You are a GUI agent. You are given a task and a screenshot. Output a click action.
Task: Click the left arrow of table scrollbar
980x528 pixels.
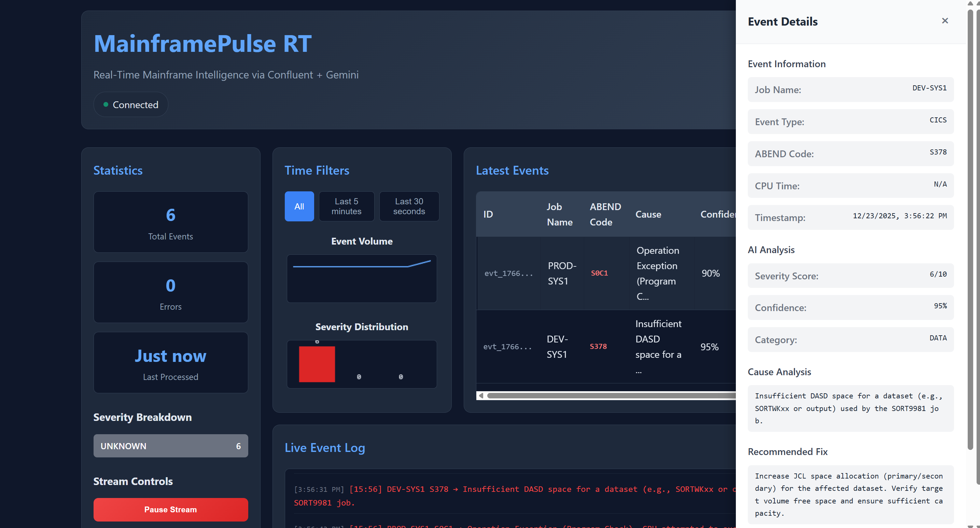(481, 396)
